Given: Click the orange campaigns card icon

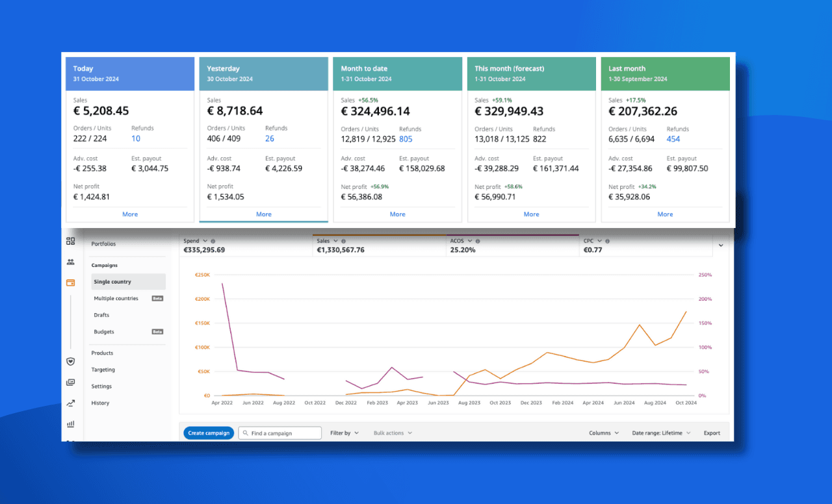Looking at the screenshot, I should point(70,283).
